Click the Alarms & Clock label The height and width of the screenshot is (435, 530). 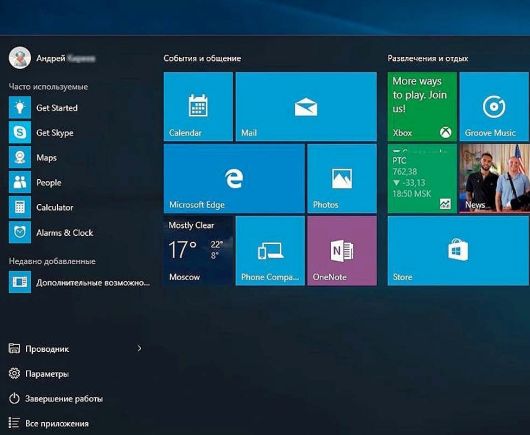click(65, 233)
